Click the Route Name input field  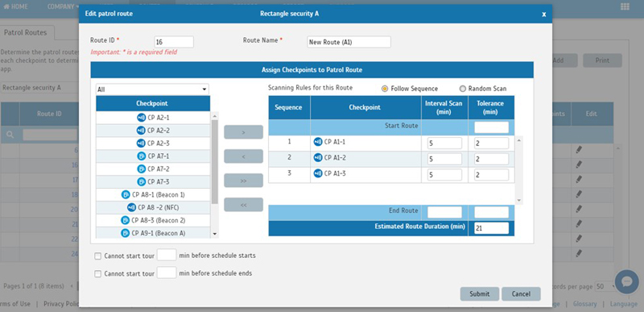point(349,42)
